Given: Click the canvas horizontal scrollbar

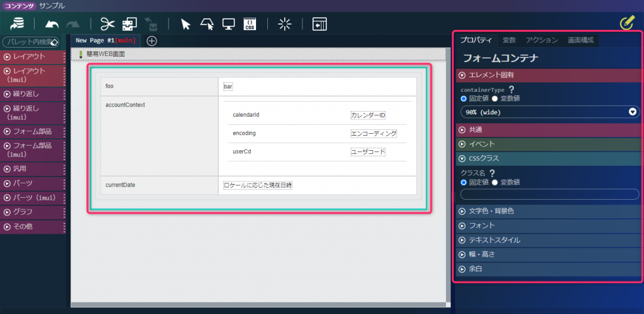Looking at the screenshot, I should (x=258, y=305).
